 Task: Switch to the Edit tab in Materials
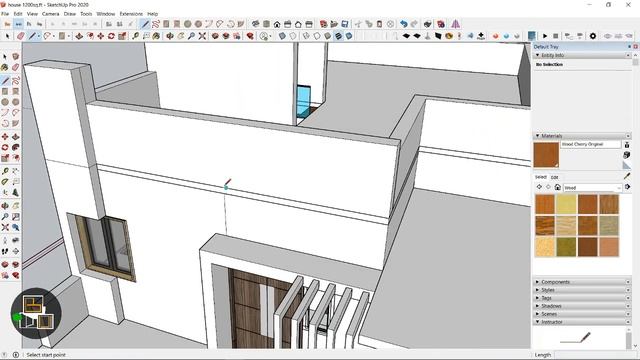pos(554,177)
